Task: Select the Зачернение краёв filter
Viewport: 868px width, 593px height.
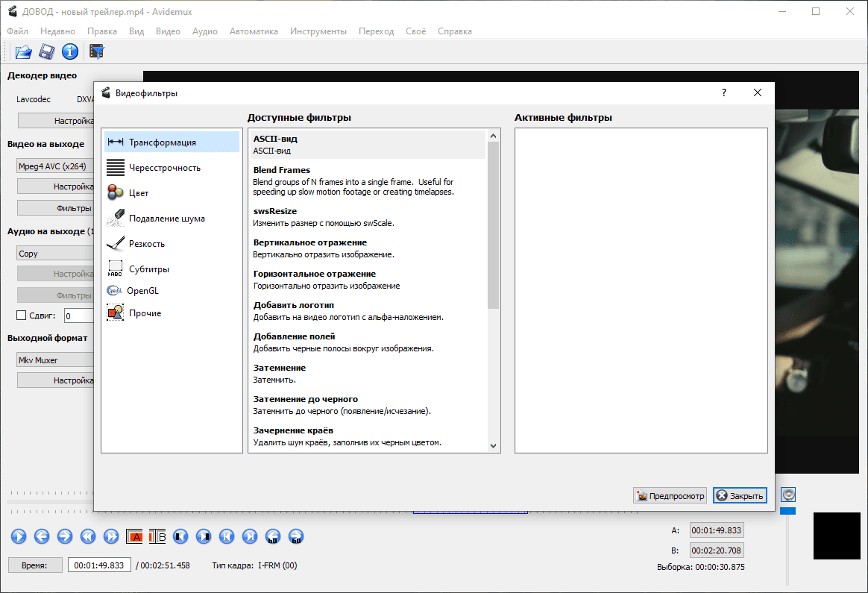Action: pyautogui.click(x=368, y=436)
